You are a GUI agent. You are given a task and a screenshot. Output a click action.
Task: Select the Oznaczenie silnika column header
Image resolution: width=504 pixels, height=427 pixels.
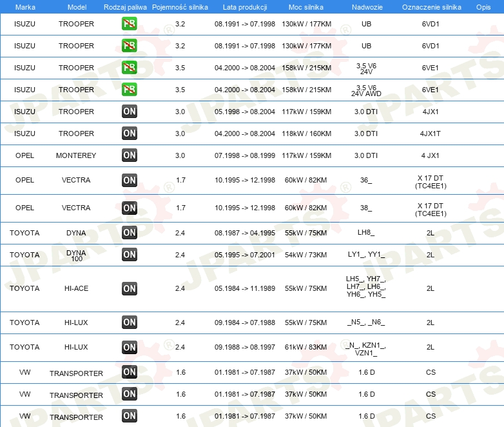click(431, 7)
